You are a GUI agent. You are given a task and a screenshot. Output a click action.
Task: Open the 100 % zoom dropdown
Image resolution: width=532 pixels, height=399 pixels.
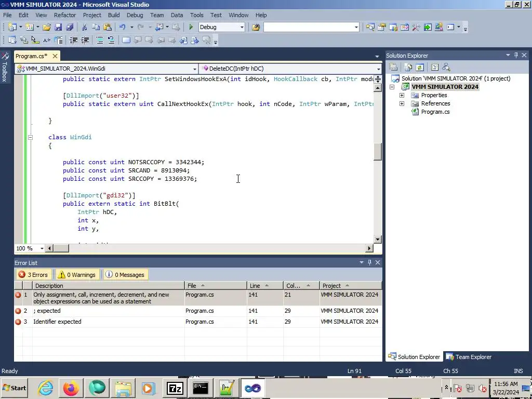pos(42,248)
